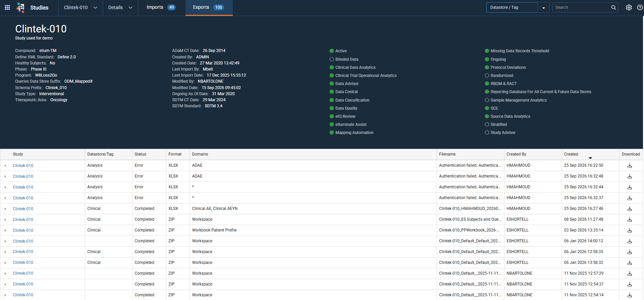Toggle the Mapping Automation indicator

pos(332,133)
